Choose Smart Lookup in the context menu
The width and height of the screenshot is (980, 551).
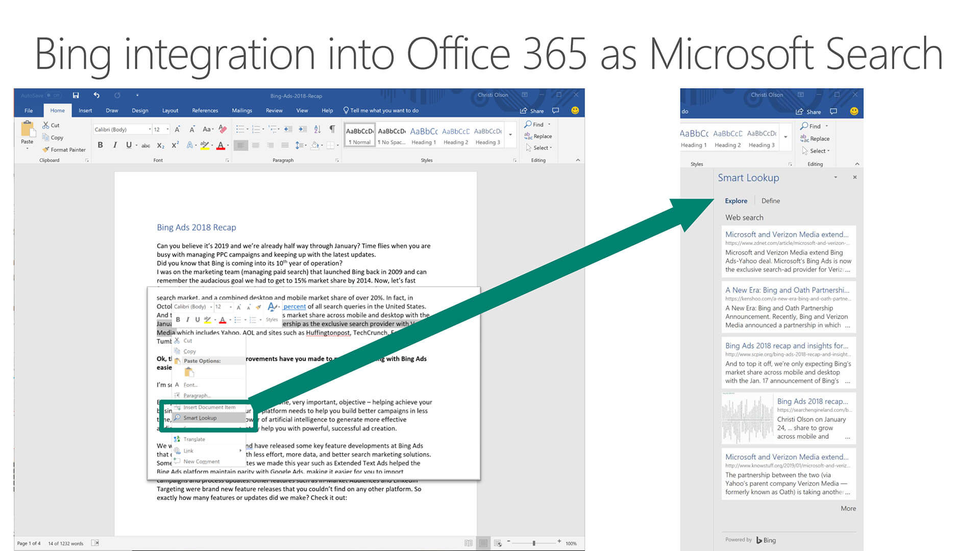pyautogui.click(x=209, y=418)
